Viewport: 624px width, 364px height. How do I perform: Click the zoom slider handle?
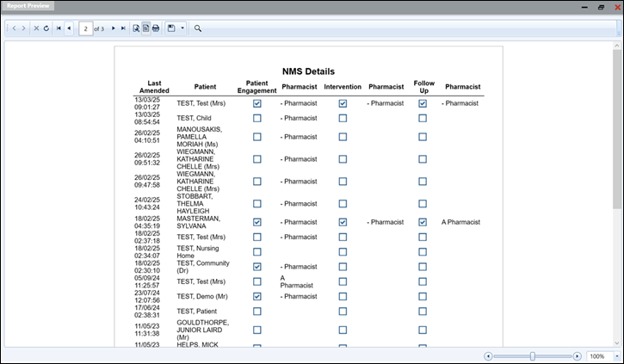(x=533, y=356)
